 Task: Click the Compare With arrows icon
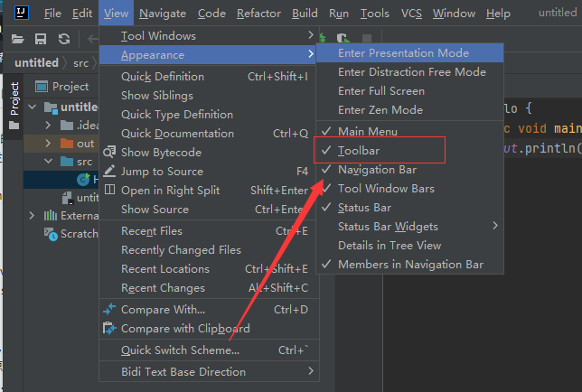(109, 309)
